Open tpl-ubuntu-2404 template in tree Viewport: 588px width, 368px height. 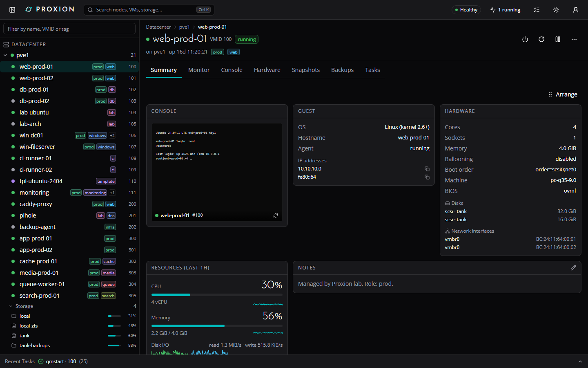coord(69,181)
